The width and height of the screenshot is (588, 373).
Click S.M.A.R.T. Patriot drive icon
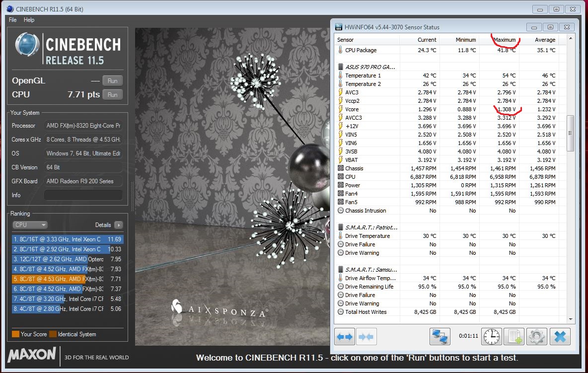click(x=340, y=227)
